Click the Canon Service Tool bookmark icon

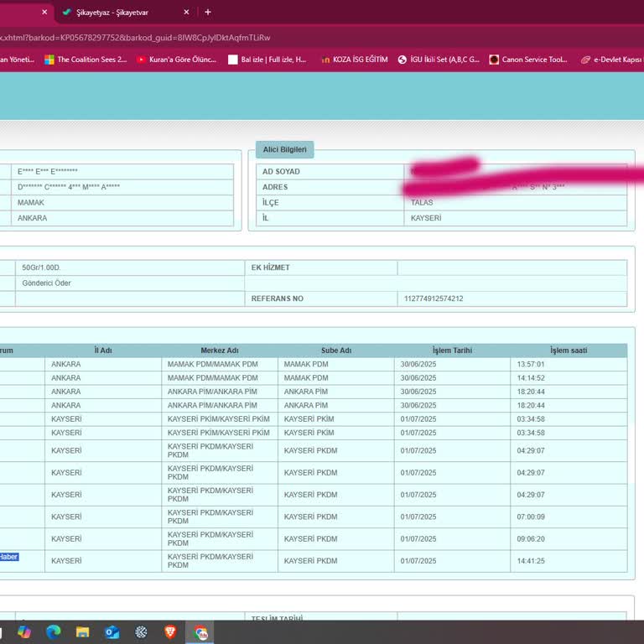[x=494, y=60]
